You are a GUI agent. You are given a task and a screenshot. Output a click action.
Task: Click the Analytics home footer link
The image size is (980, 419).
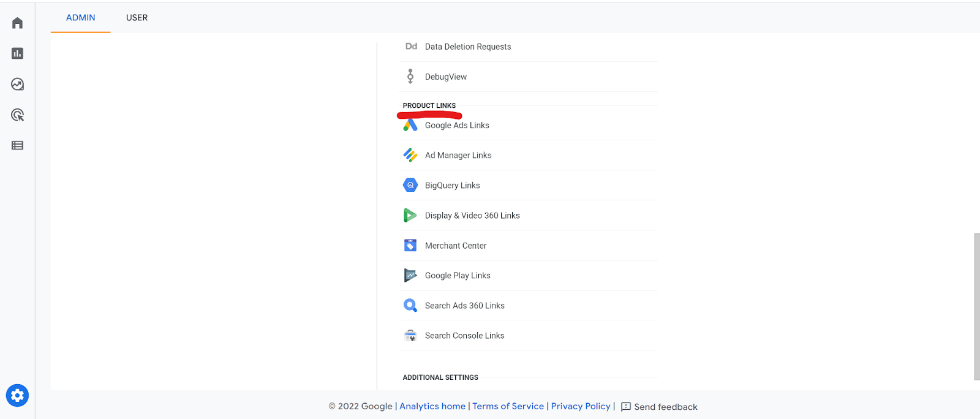point(432,406)
